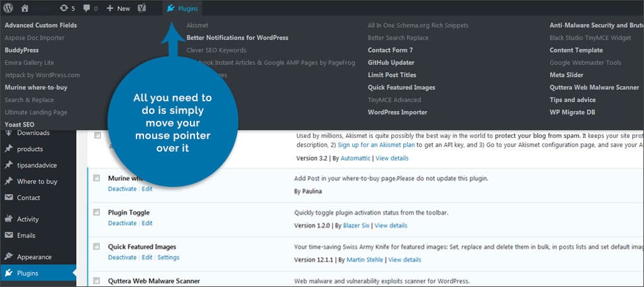Screen dimensions: 644x287
Task: Toggle Better Notifications for WordPress
Action: coord(237,38)
